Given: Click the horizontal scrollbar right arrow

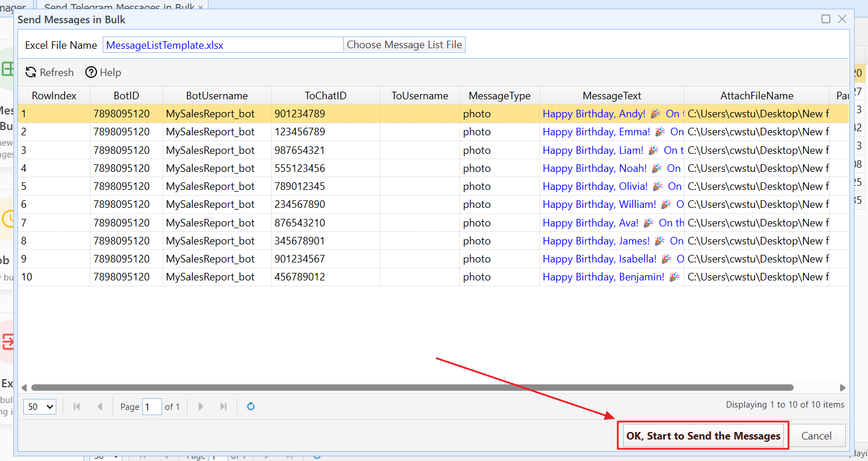Looking at the screenshot, I should 842,388.
